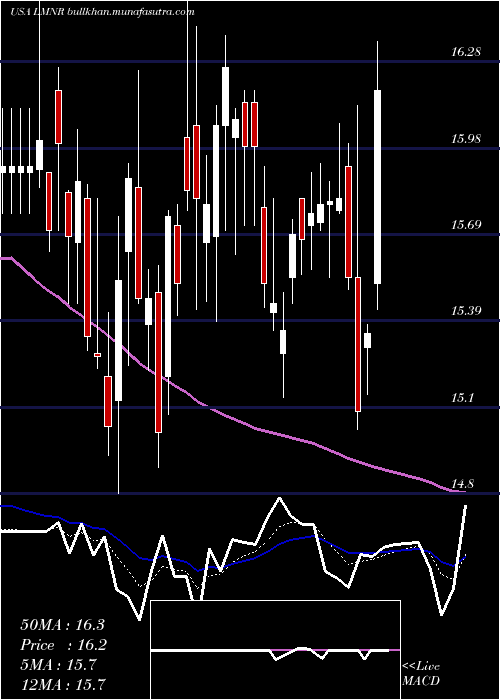This screenshot has height=700, width=500.
Task: Click the 12MA : 15.7 readout
Action: pos(63,684)
